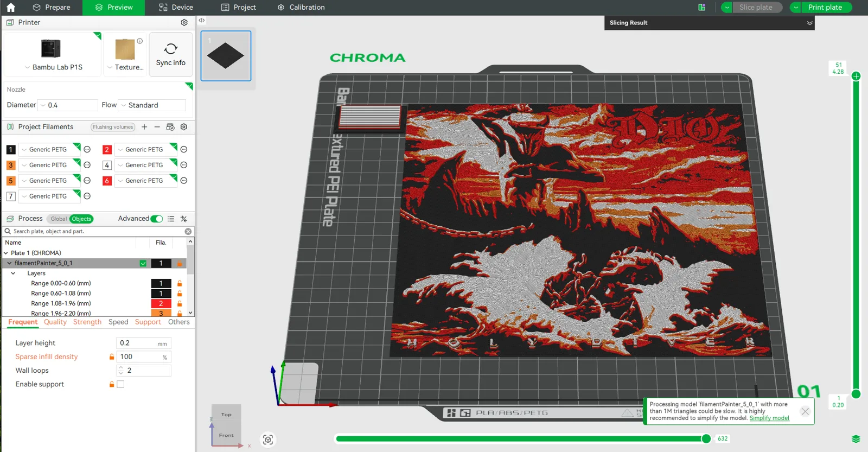This screenshot has height=452, width=868.
Task: Remove last project filament with minus icon
Action: point(157,127)
